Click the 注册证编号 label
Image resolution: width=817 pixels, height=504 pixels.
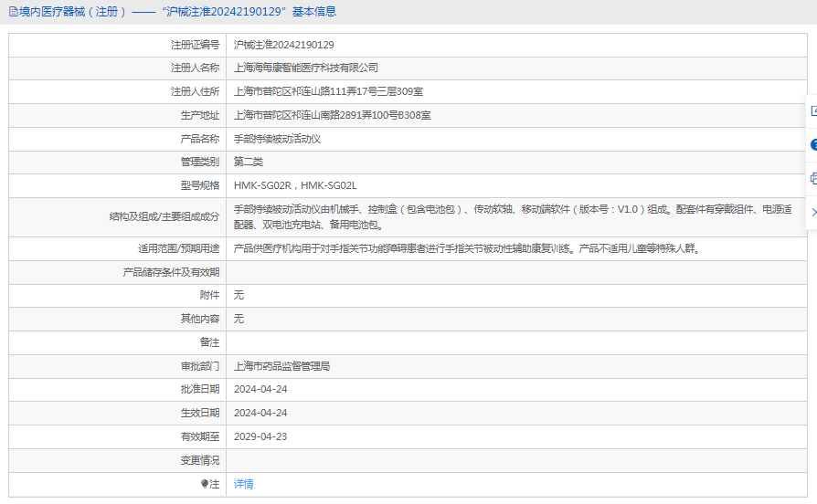tap(196, 46)
